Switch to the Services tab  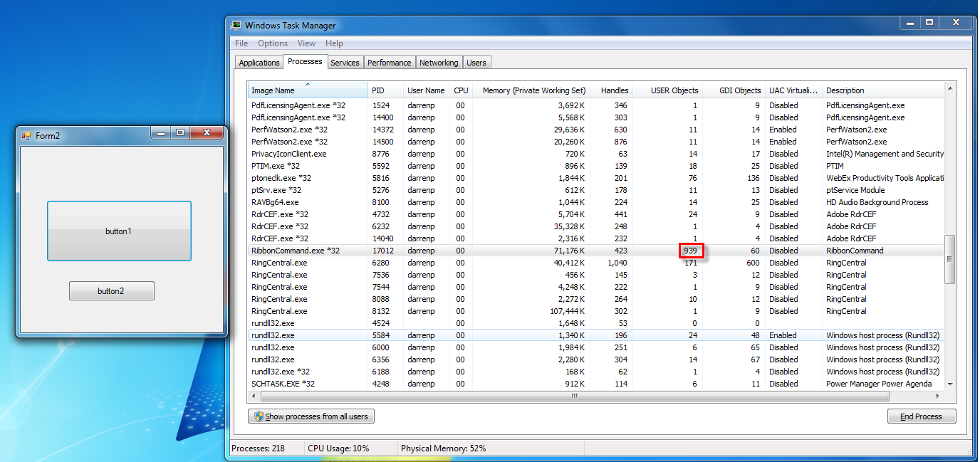click(345, 63)
